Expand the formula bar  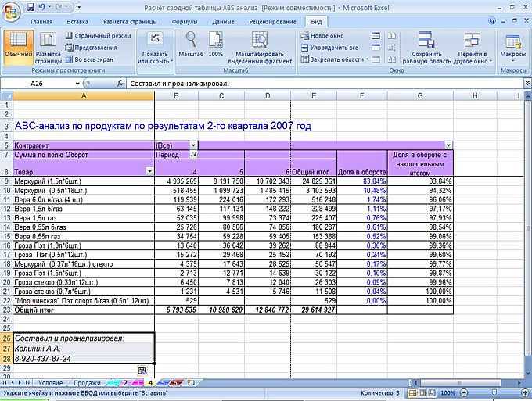point(527,84)
